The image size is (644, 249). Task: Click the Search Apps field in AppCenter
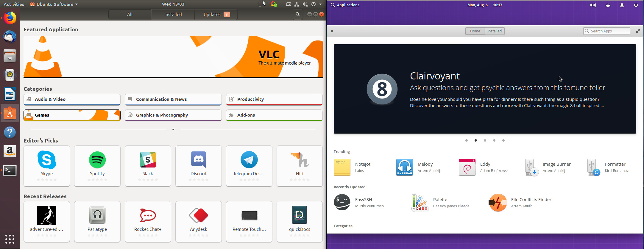click(607, 31)
